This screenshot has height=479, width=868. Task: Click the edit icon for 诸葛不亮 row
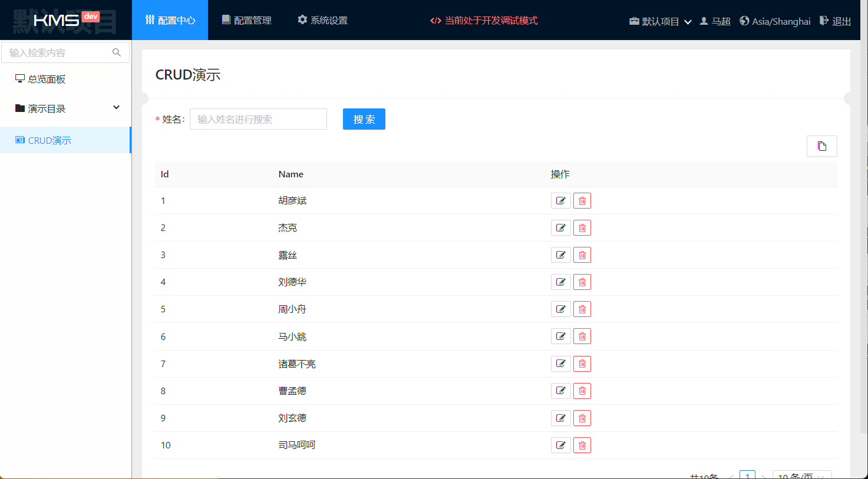(560, 364)
